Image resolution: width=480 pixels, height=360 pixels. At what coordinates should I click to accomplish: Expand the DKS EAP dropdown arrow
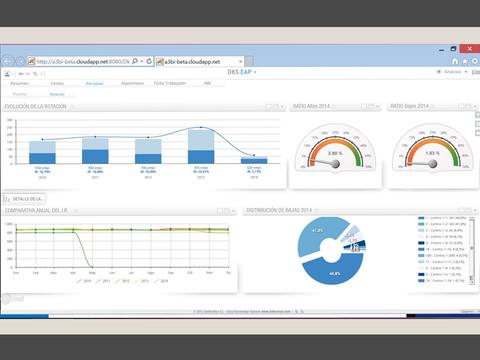pos(255,72)
